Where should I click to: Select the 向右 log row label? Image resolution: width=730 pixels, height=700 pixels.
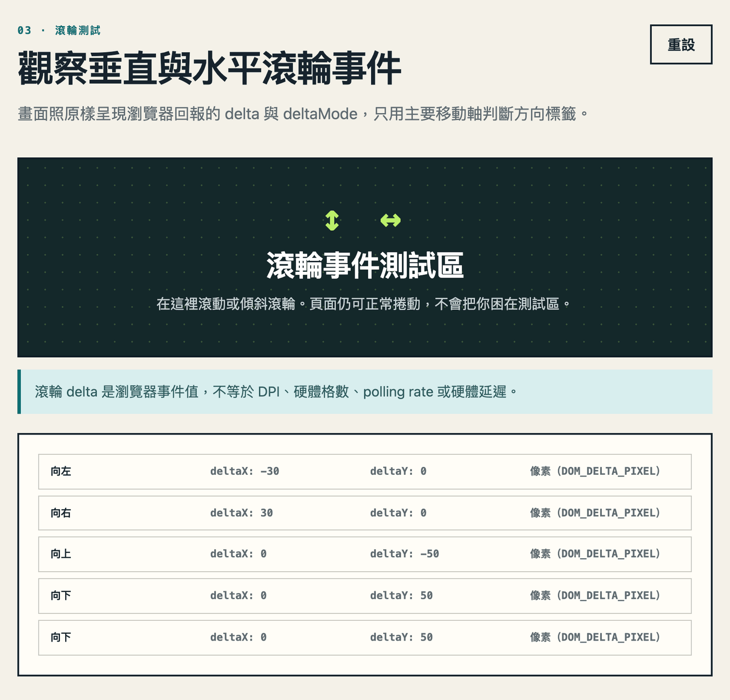coord(61,513)
